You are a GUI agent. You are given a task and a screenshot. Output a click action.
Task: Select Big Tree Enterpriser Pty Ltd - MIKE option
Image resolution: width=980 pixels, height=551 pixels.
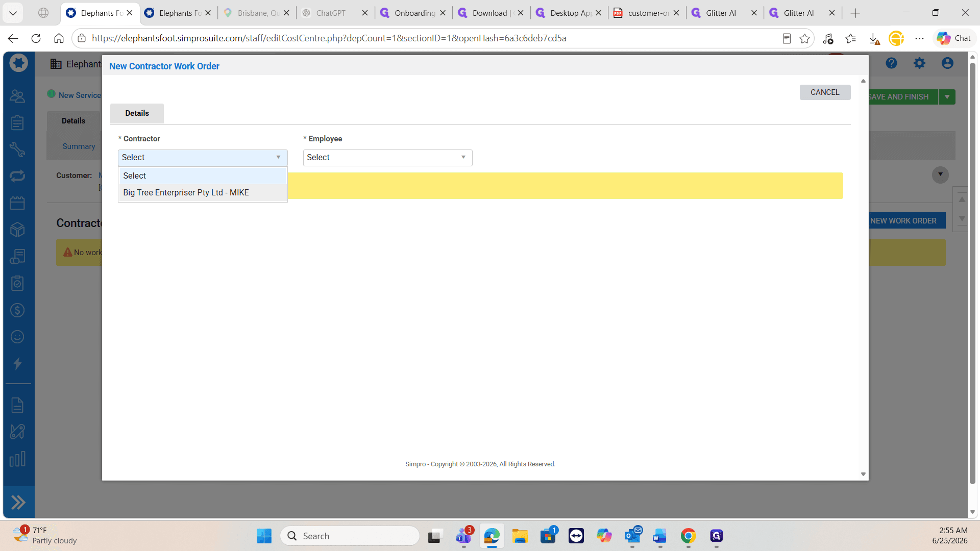(x=203, y=192)
